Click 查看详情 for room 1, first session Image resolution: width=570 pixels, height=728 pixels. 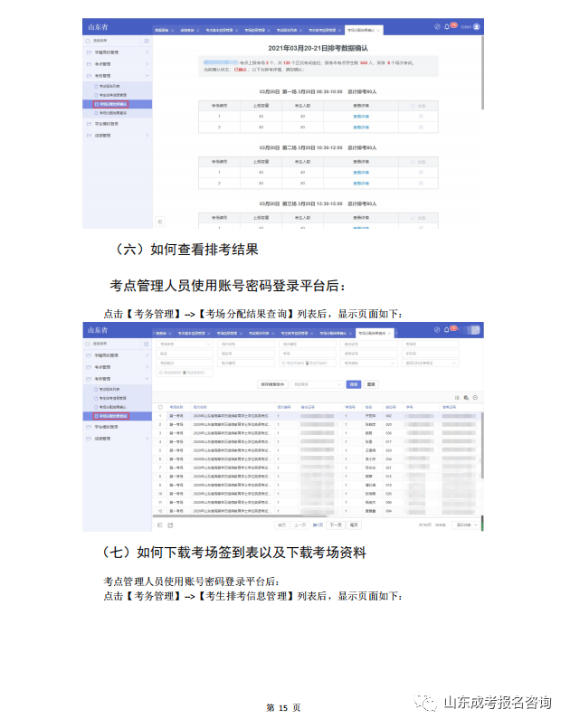[361, 117]
